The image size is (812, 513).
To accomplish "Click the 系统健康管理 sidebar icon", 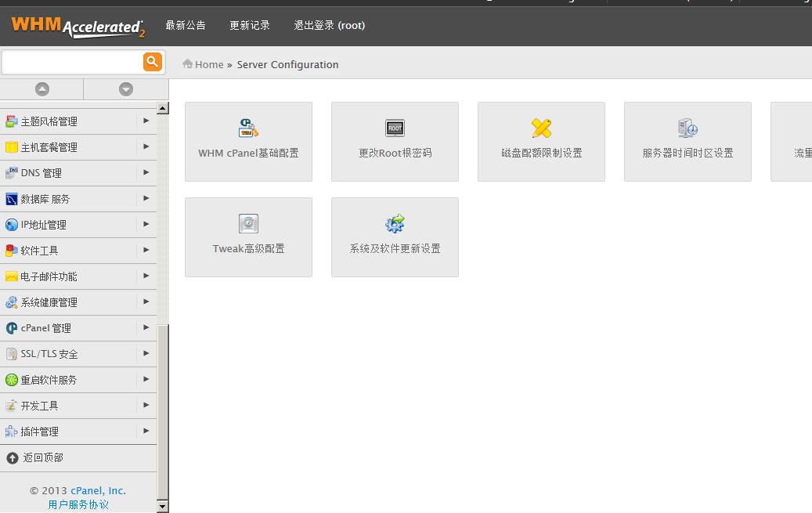I will click(x=12, y=302).
